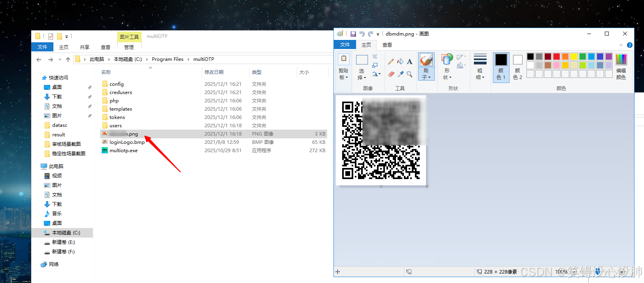Click the Back arrow in Explorer
Image resolution: width=644 pixels, height=283 pixels.
point(39,60)
